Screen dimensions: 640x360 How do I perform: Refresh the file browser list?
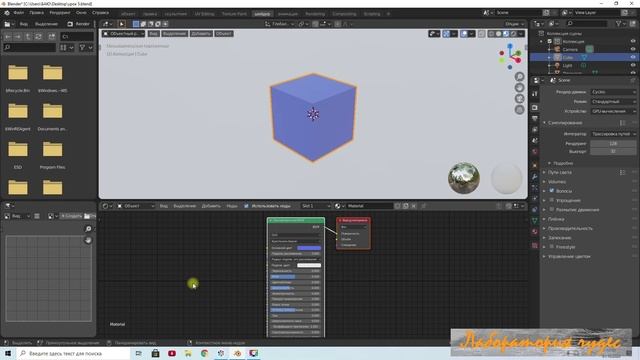(38, 37)
